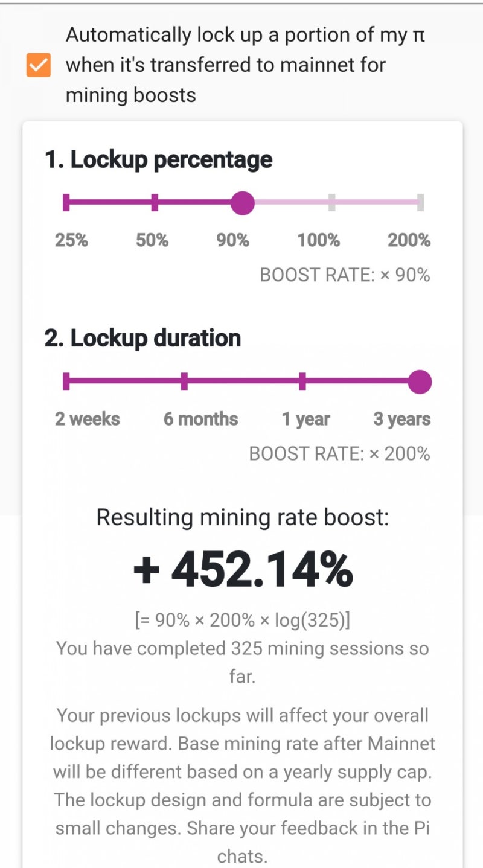The width and height of the screenshot is (483, 868).
Task: Tap the 2 weeks duration label
Action: (88, 419)
